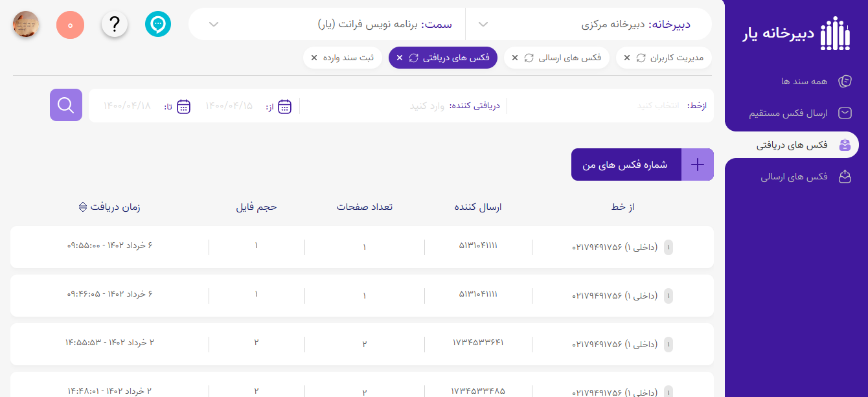
Task: Expand the دبیرخانه مرکزی selector
Action: coord(483,24)
